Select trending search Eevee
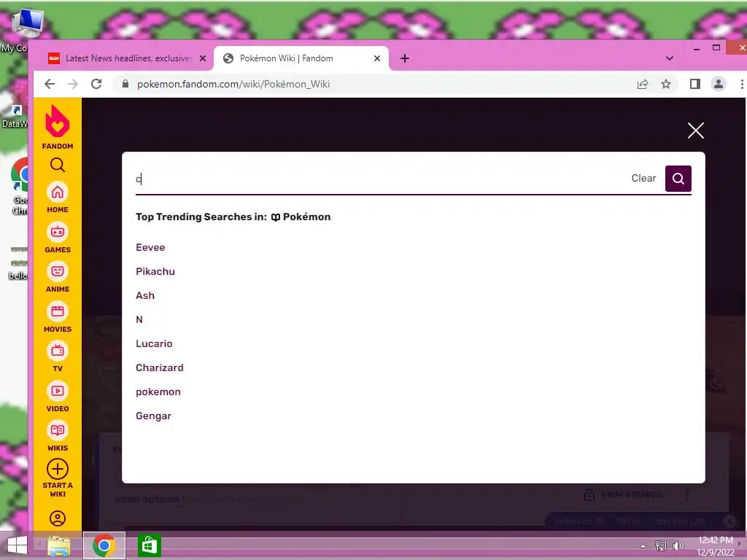This screenshot has height=560, width=747. (150, 247)
